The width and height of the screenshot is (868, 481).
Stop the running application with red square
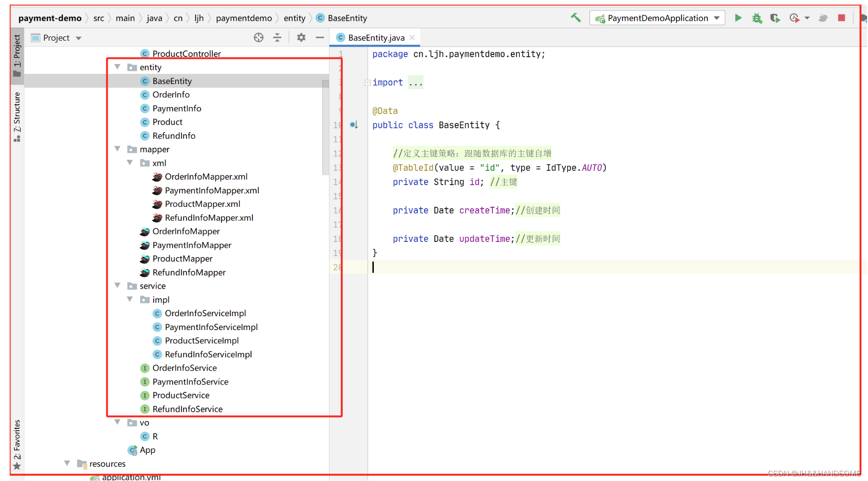pos(842,18)
